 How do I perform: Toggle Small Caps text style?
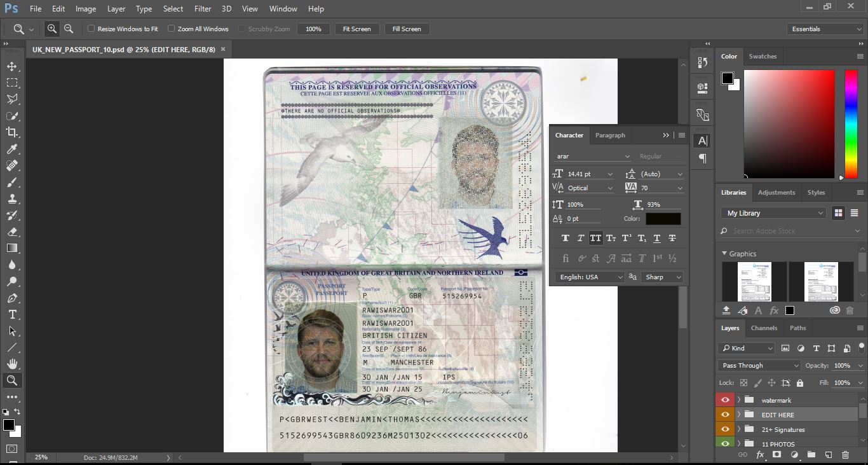[x=611, y=239]
